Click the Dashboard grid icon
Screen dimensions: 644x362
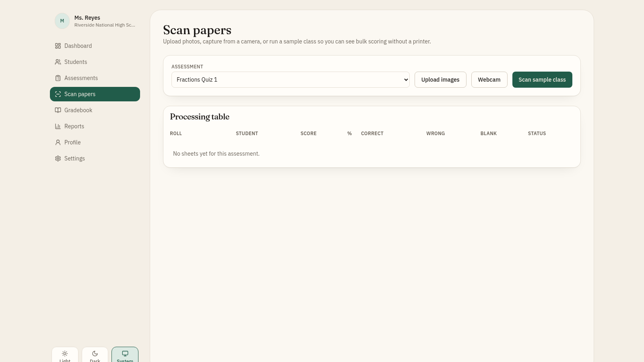[x=58, y=46]
